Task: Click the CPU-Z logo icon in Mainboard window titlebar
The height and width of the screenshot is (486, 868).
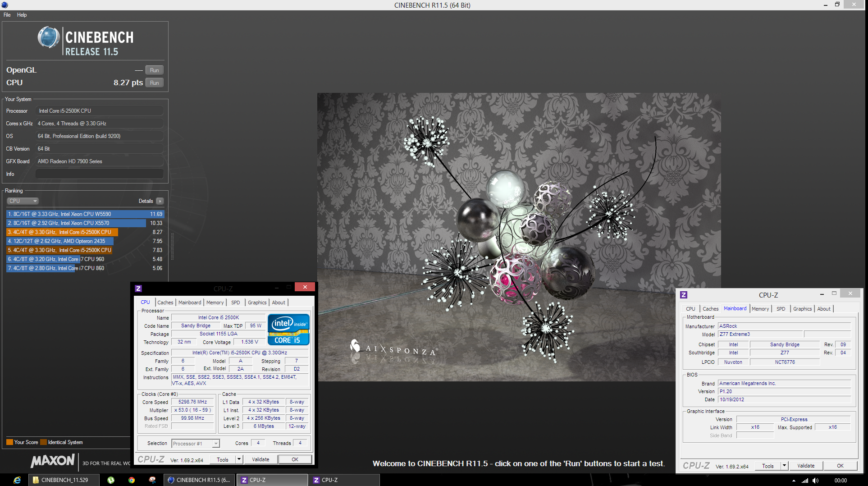Action: (684, 295)
